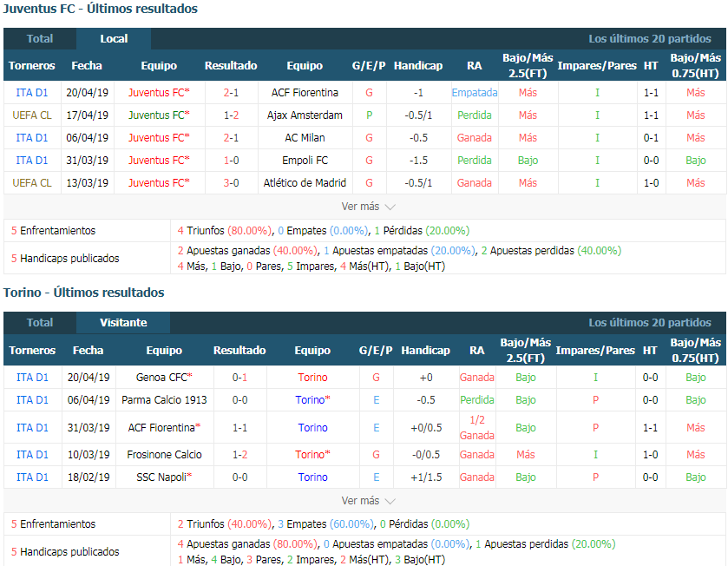The height and width of the screenshot is (566, 728).
Task: Open ACF Fiorentina link in Juventus table
Action: (305, 92)
